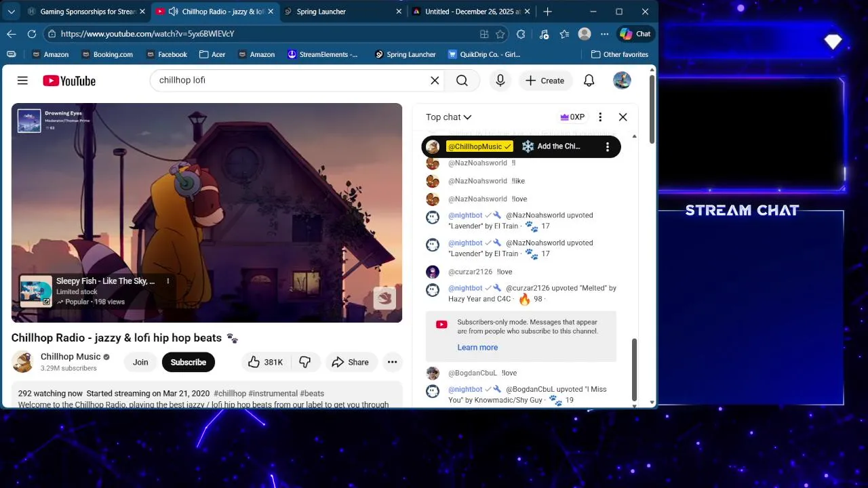The width and height of the screenshot is (868, 488).
Task: Go to the YouTube home logo
Action: pyautogui.click(x=69, y=81)
